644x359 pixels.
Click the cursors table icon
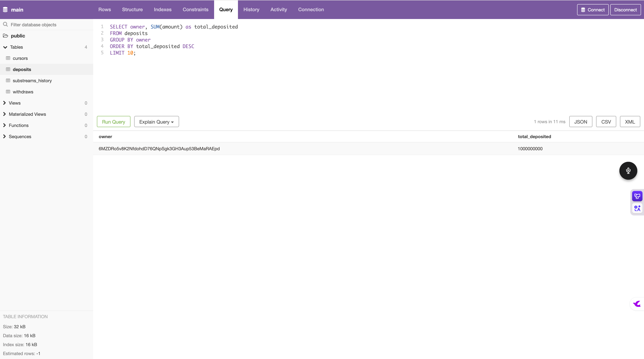[8, 58]
